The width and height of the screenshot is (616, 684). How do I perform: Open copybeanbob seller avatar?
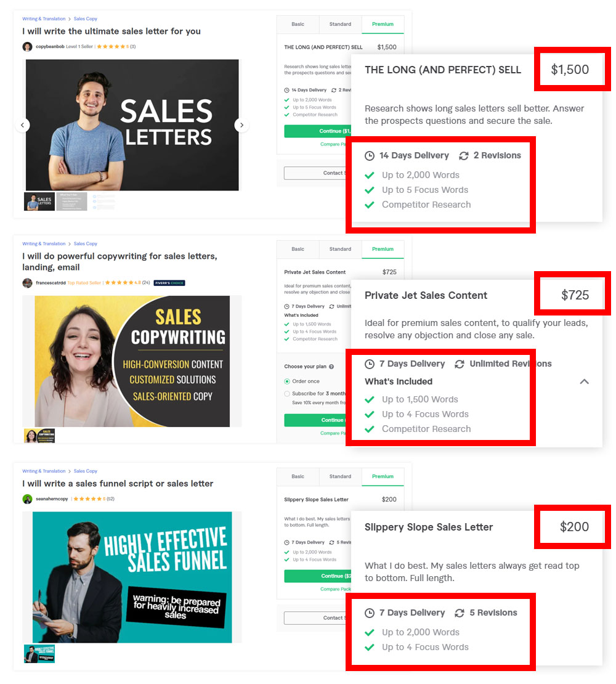tap(28, 47)
